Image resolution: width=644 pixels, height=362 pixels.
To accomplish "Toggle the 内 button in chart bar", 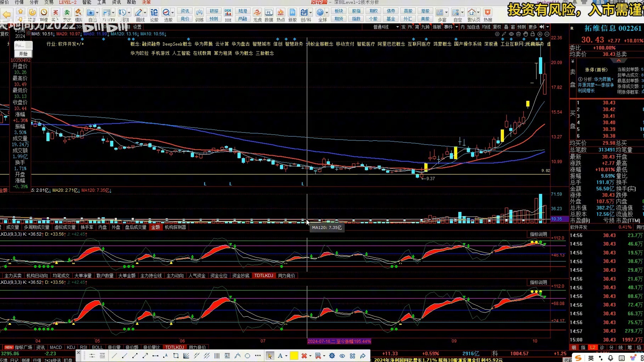I will pyautogui.click(x=462, y=27).
